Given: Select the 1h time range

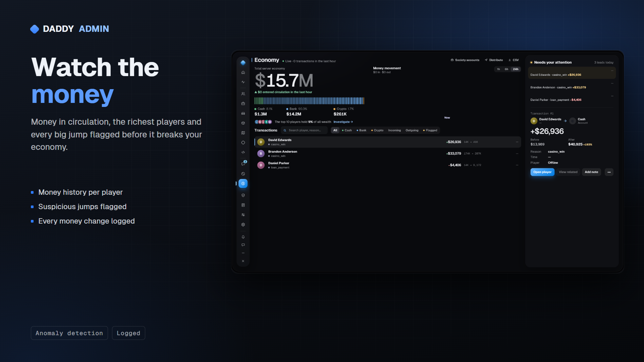Looking at the screenshot, I should coord(498,69).
